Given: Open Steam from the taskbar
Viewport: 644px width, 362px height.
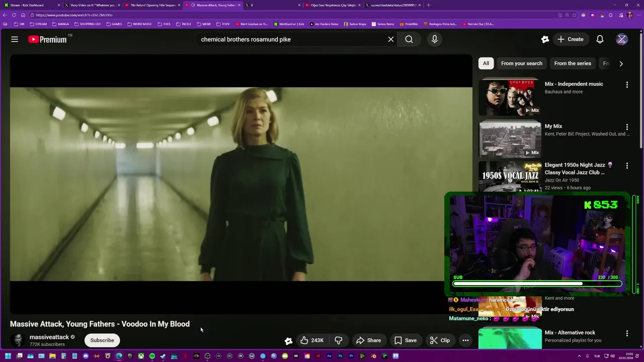Looking at the screenshot, I should 163,356.
